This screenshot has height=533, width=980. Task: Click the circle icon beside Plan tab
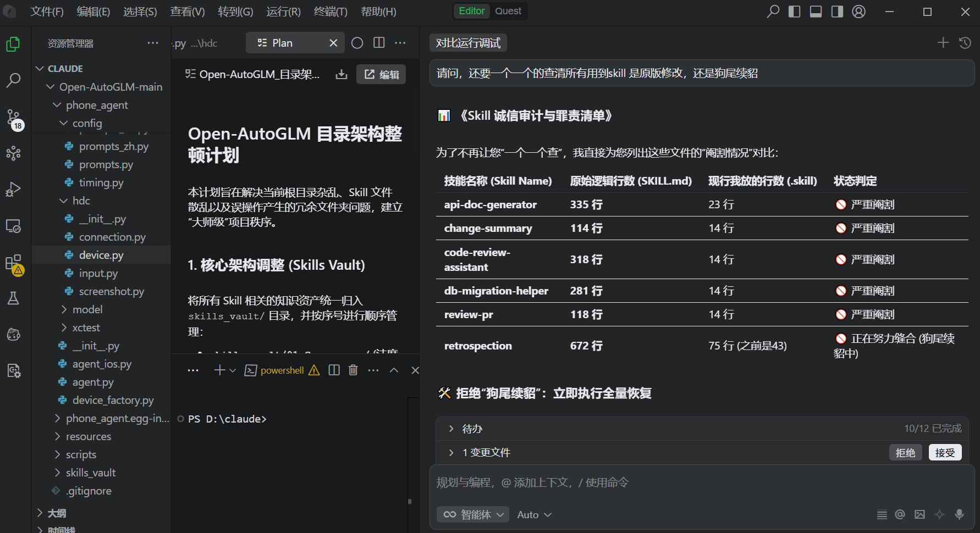click(x=357, y=43)
